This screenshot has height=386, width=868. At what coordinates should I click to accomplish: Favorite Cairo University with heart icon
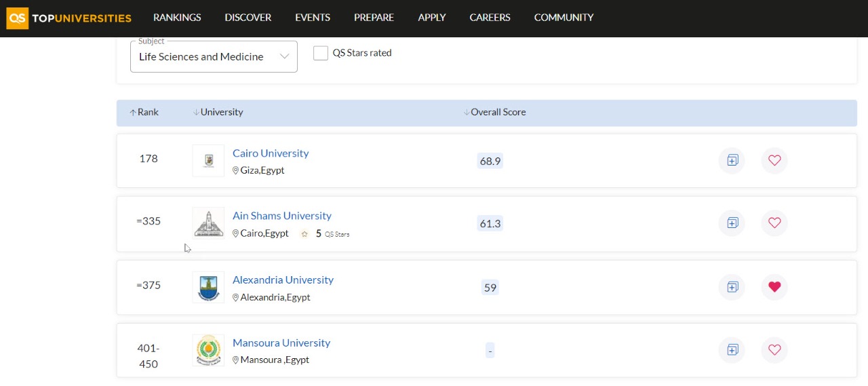pos(774,161)
